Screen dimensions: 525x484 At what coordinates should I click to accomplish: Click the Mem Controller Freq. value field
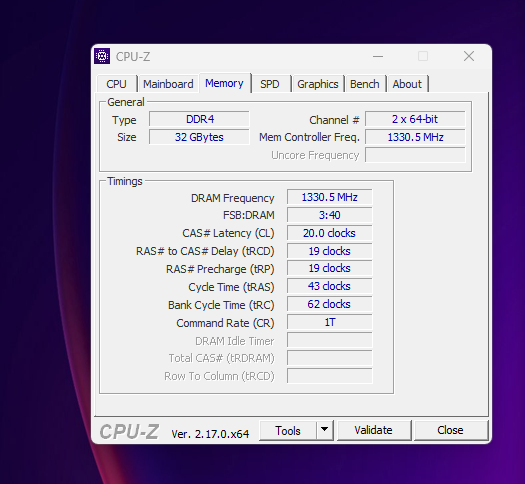(x=415, y=137)
